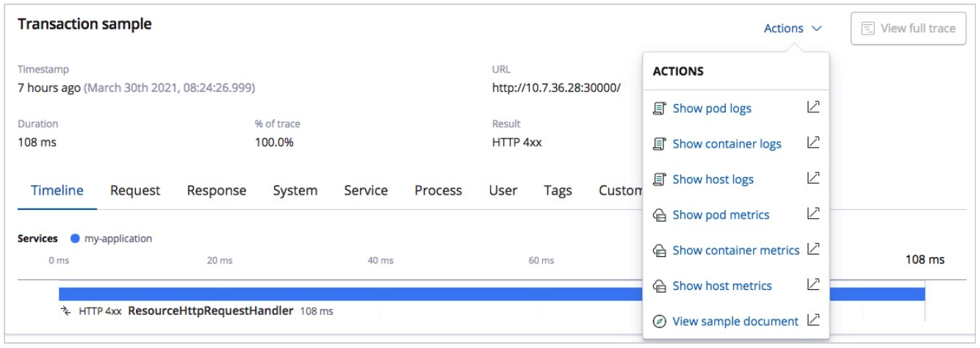The image size is (980, 348).
Task: Click the HTTP 4xx label in the timeline span row
Action: click(x=100, y=311)
